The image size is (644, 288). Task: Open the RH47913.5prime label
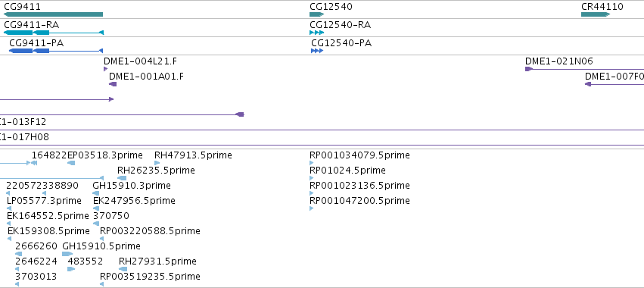193,155
